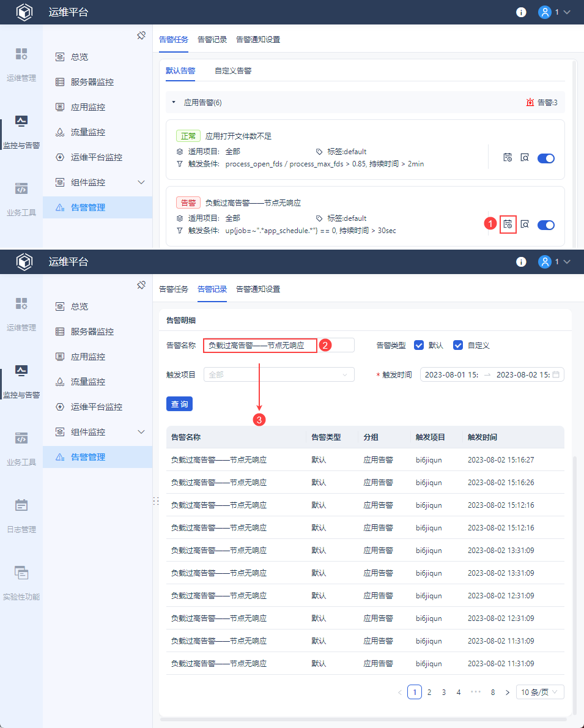Open alarm records icon for 负载过高告警——节点无响应 card

[x=508, y=225]
